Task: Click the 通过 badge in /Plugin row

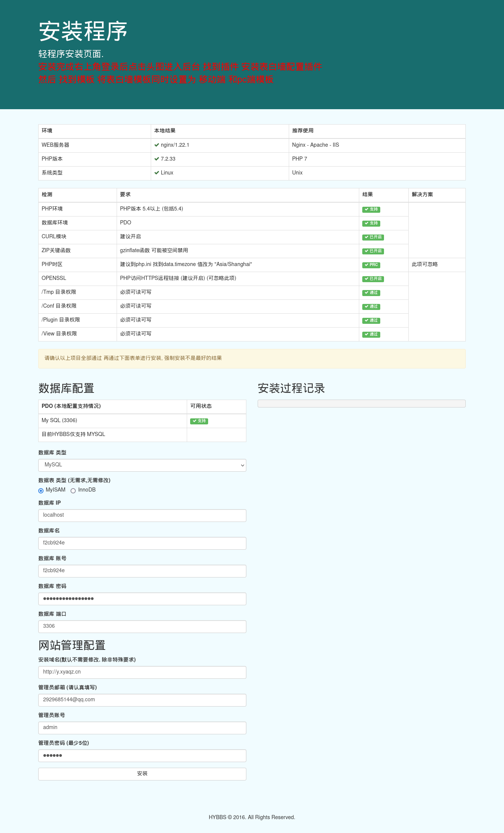Action: (x=371, y=321)
